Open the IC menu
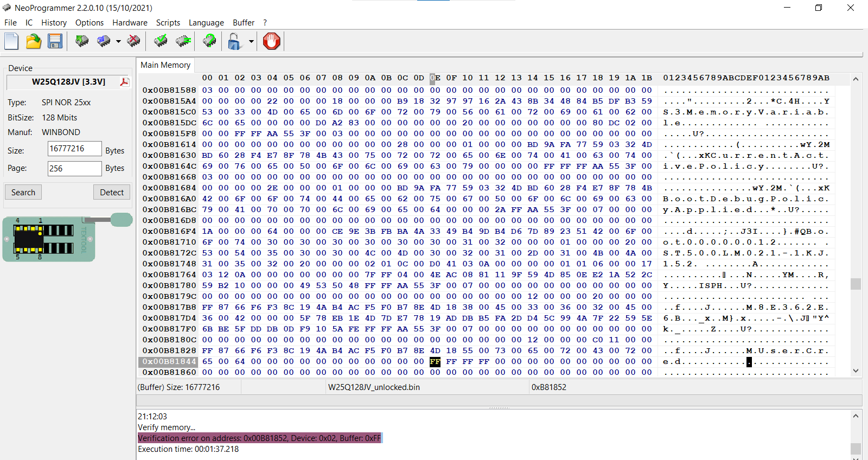Image resolution: width=868 pixels, height=460 pixels. coord(29,23)
